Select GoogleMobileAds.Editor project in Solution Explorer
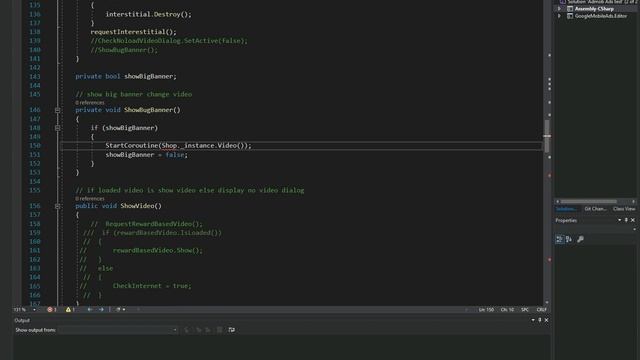This screenshot has height=360, width=640. coord(601,16)
